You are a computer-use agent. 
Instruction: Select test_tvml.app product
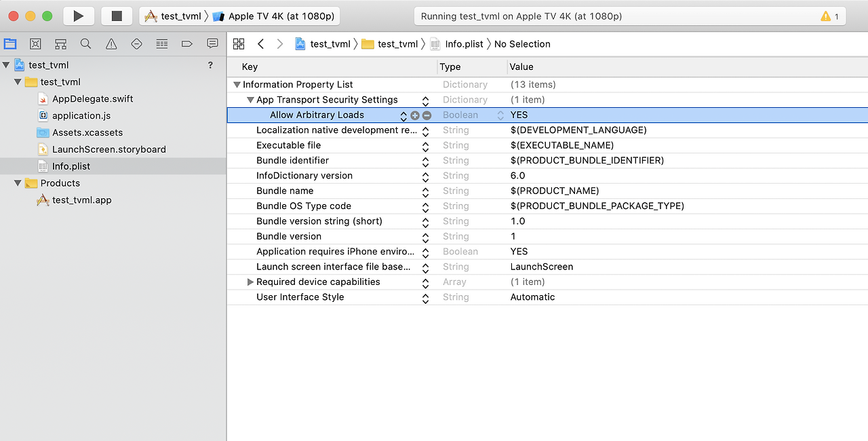coord(81,200)
